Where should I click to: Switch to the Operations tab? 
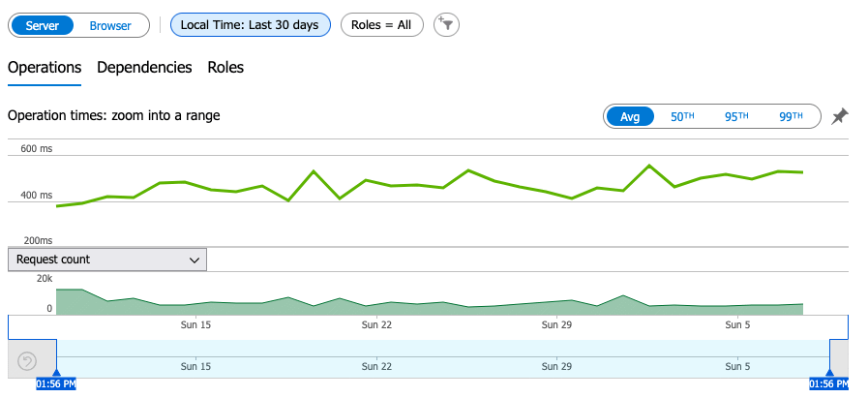click(x=45, y=68)
